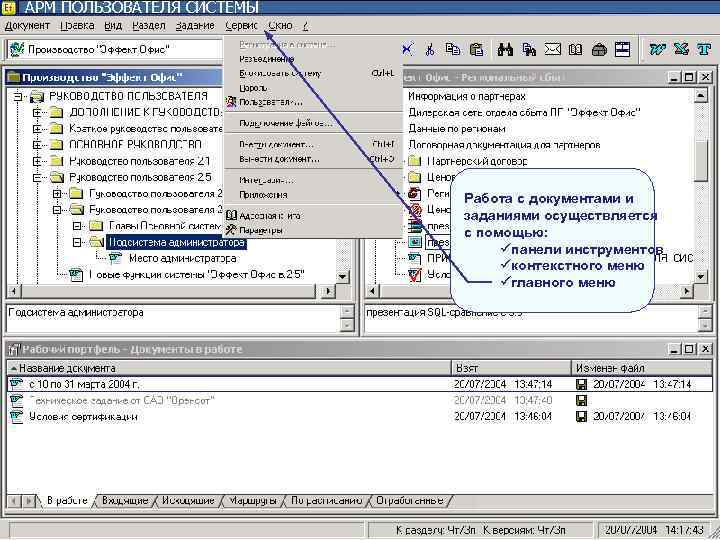720x540 pixels.
Task: Click the window layout toolbar icon
Action: tap(622, 49)
